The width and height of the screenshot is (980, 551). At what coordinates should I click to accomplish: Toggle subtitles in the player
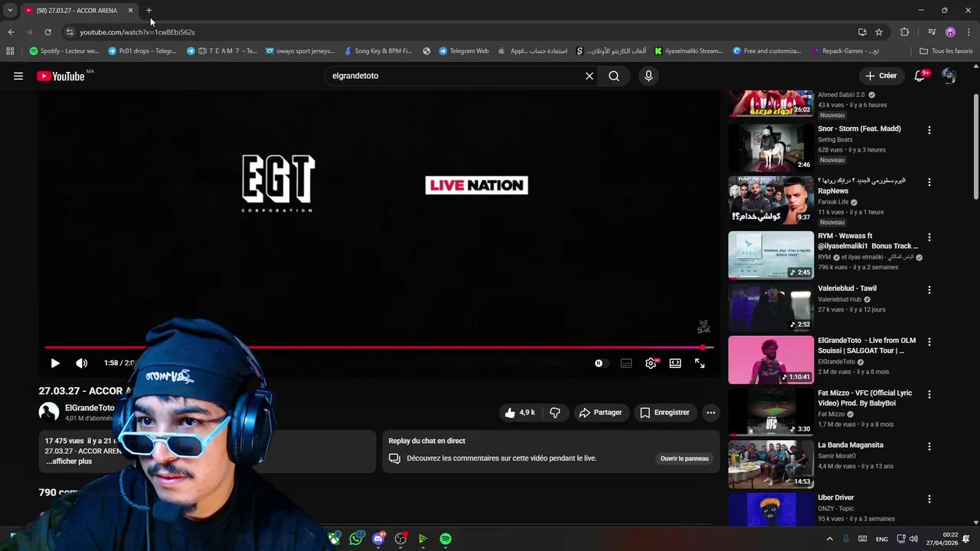(626, 364)
